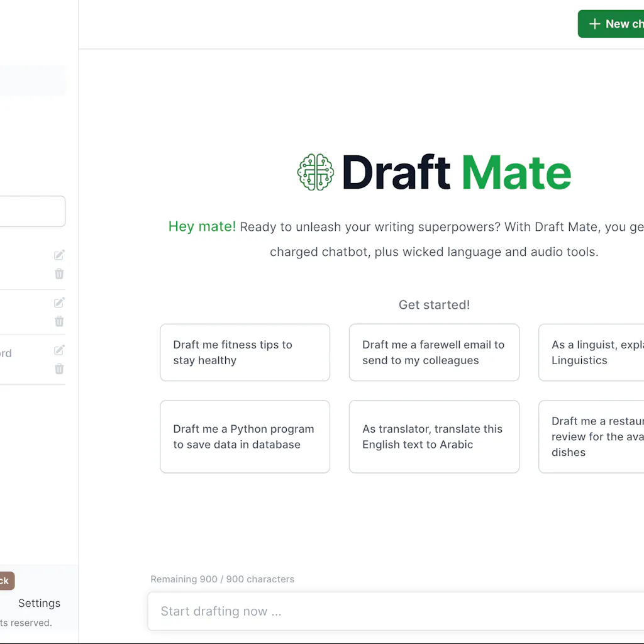Screen dimensions: 644x644
Task: Delete the first chat using its trash icon
Action: pos(58,274)
